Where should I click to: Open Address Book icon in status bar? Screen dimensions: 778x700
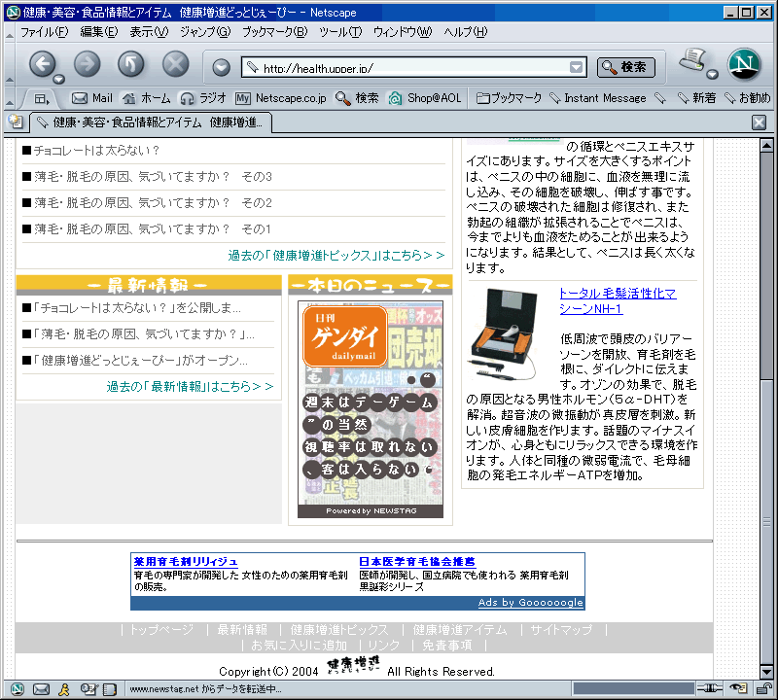(110, 688)
